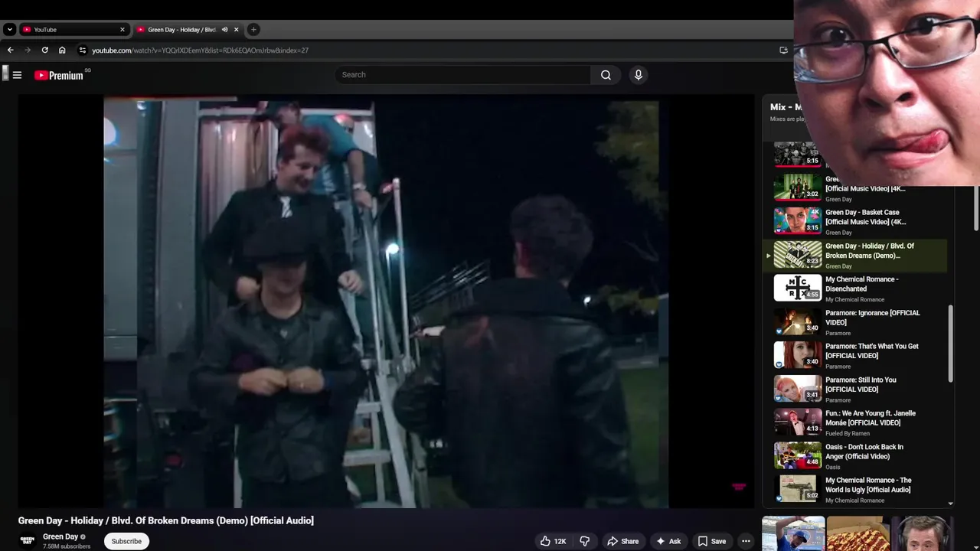This screenshot has width=980, height=551.
Task: Play Paramore: Ignorance thumbnail
Action: coord(798,321)
